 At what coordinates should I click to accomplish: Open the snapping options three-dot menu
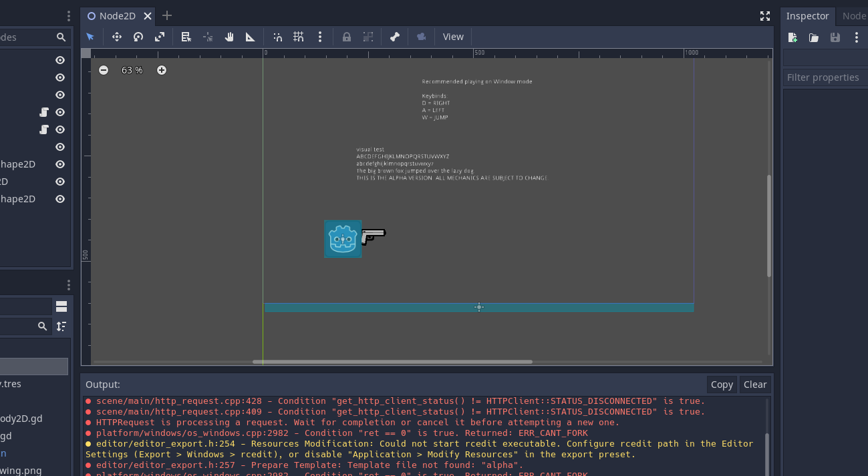point(320,37)
